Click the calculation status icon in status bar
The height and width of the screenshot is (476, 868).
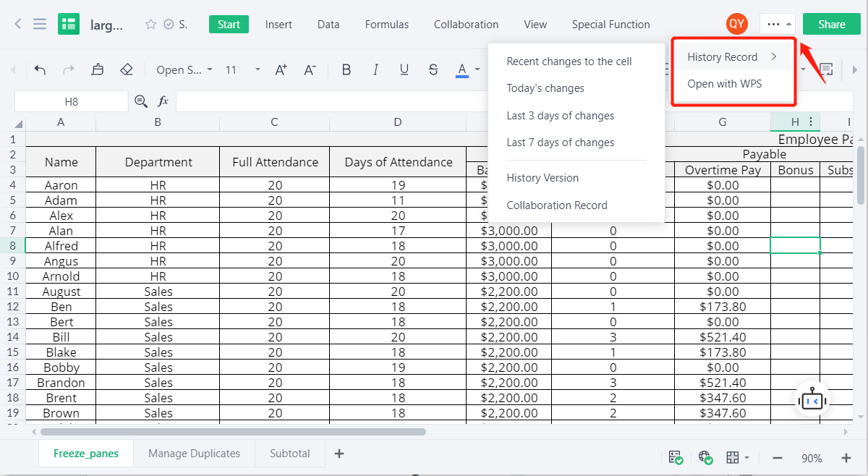tap(676, 457)
